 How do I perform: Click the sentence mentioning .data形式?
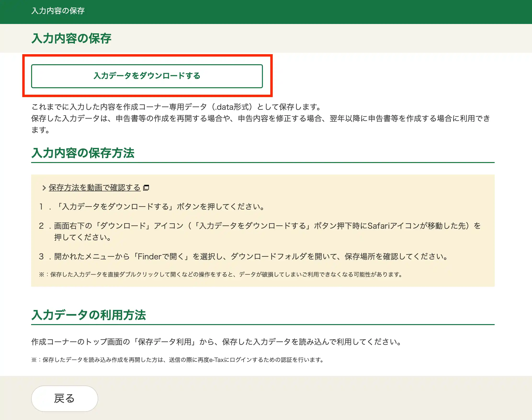pyautogui.click(x=177, y=107)
